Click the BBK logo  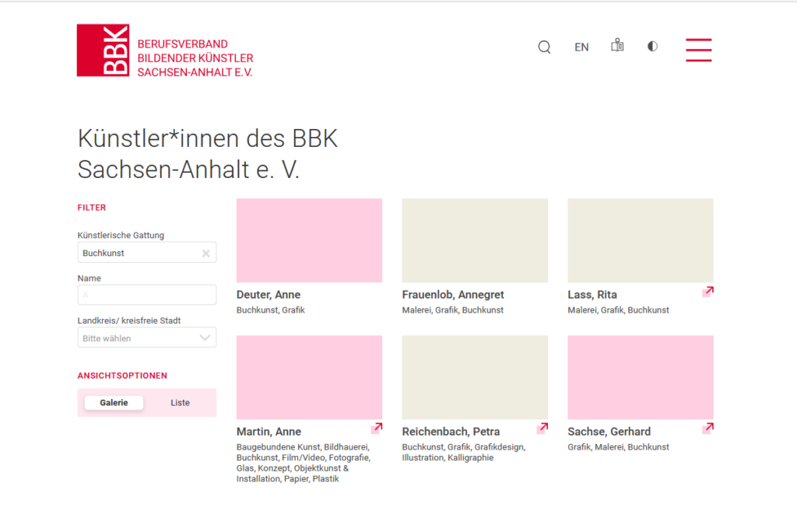[x=103, y=51]
